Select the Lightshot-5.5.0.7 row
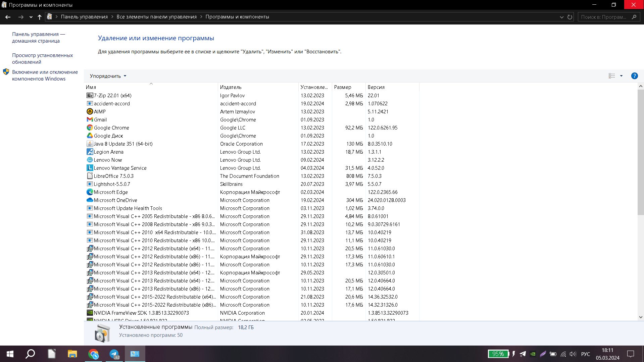 (x=251, y=184)
